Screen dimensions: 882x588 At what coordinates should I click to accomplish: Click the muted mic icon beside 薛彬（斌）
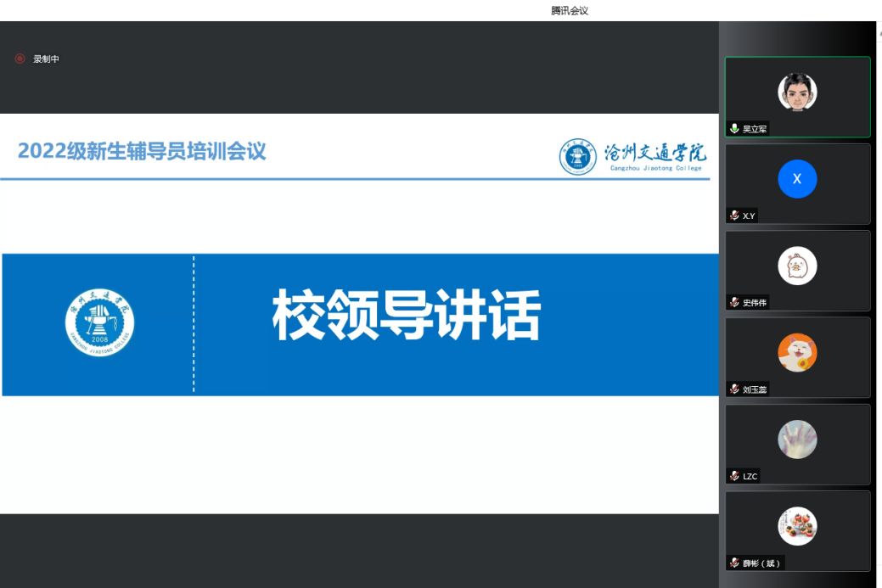734,563
